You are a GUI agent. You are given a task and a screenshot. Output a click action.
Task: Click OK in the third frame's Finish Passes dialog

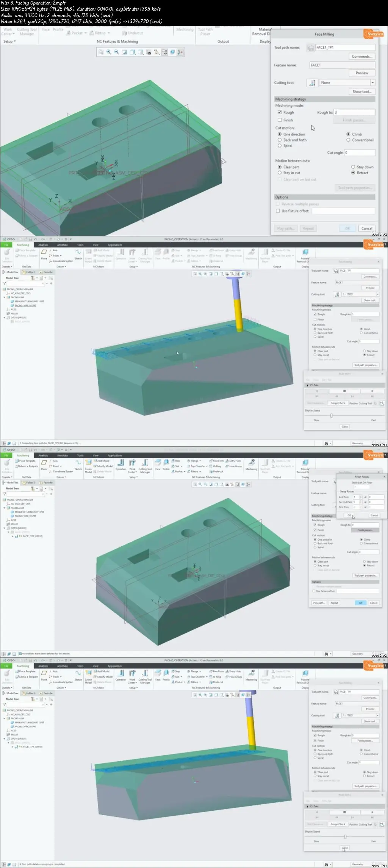point(349,515)
